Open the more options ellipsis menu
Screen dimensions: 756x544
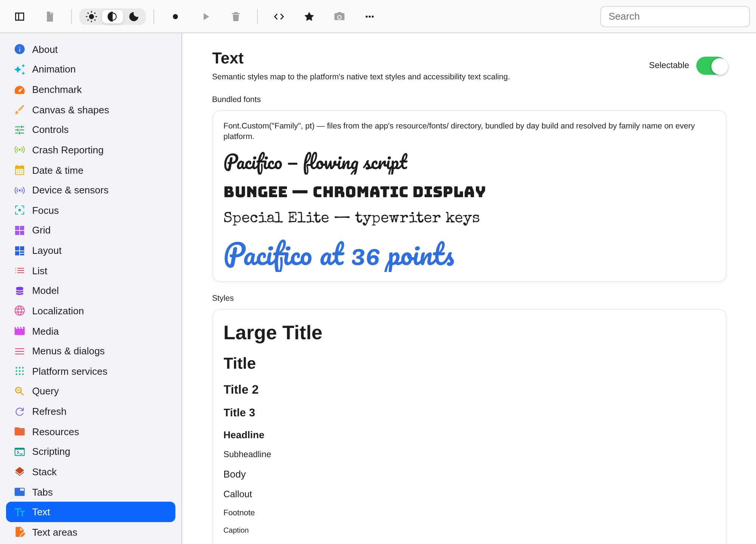(x=370, y=17)
